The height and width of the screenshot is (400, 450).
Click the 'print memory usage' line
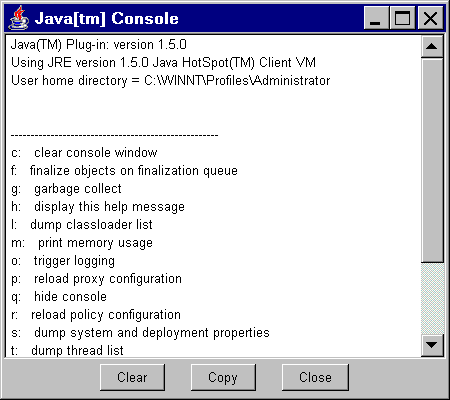[x=82, y=243]
